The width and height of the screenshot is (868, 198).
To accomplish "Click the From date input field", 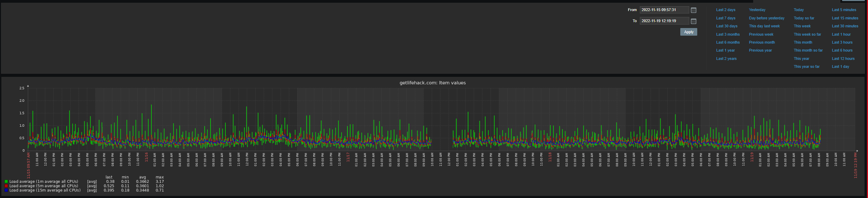I will pyautogui.click(x=664, y=10).
